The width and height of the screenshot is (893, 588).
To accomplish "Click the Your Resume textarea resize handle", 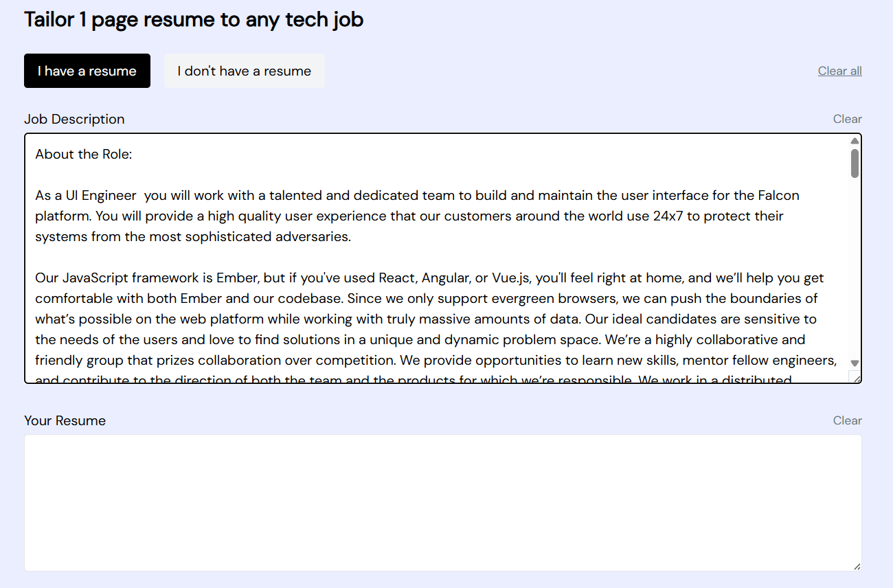I will tap(857, 566).
